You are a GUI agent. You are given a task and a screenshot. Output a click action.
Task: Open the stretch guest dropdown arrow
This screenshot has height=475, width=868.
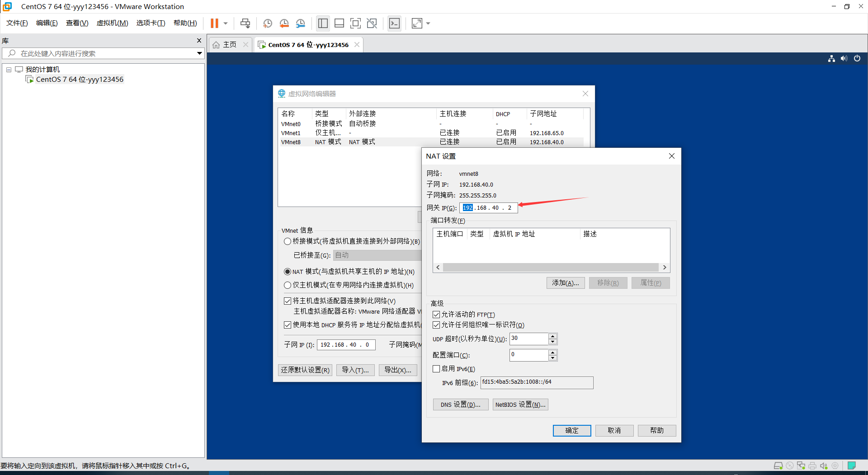428,23
